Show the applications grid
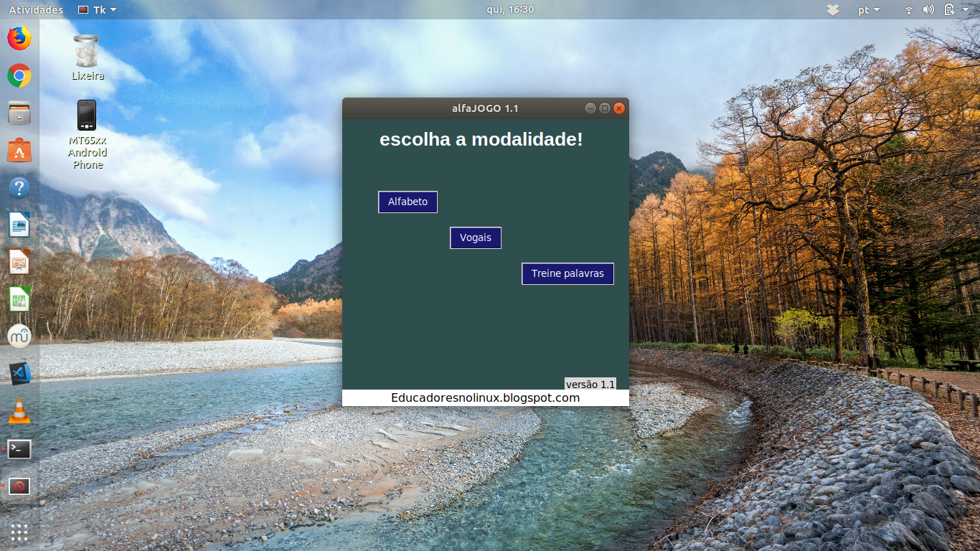The width and height of the screenshot is (980, 551). click(x=19, y=532)
